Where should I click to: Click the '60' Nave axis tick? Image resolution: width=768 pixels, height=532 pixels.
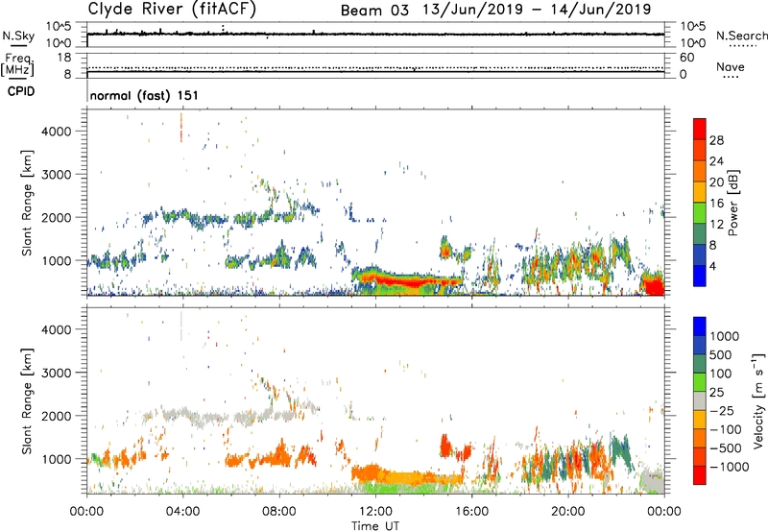point(686,58)
